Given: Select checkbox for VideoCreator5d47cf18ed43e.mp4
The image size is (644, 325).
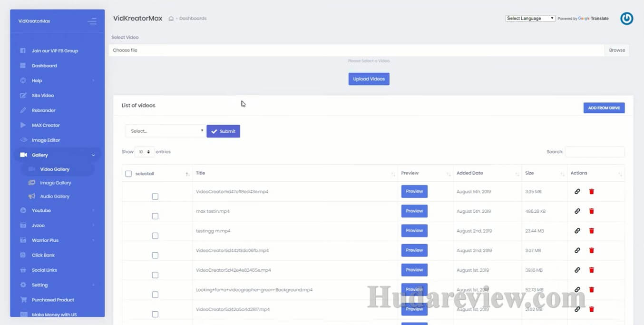Looking at the screenshot, I should coord(155,197).
